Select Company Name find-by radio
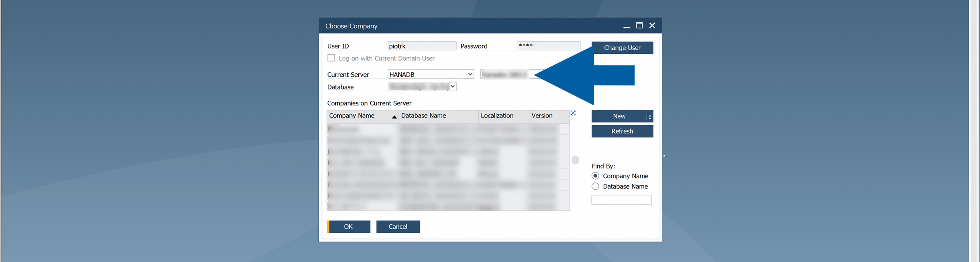Image resolution: width=980 pixels, height=262 pixels. coord(595,176)
